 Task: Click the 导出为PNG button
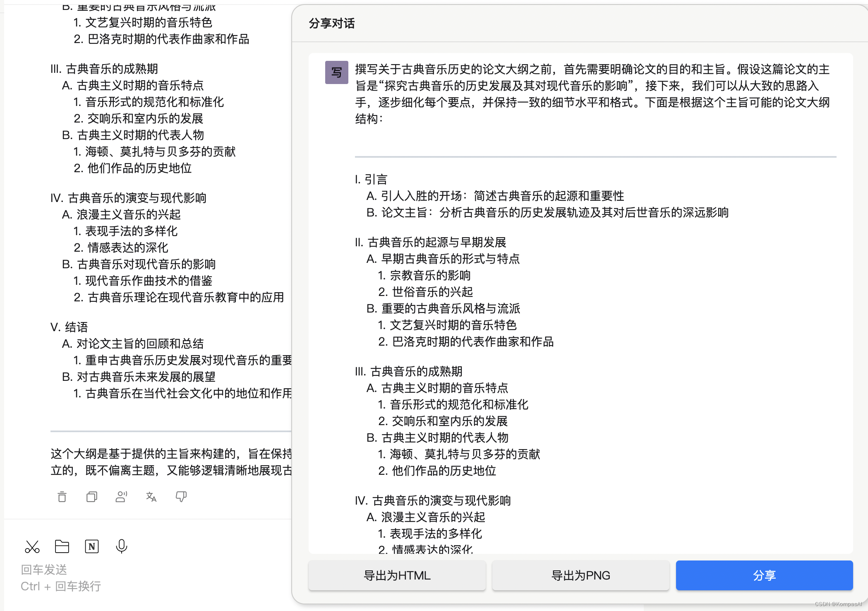[580, 575]
